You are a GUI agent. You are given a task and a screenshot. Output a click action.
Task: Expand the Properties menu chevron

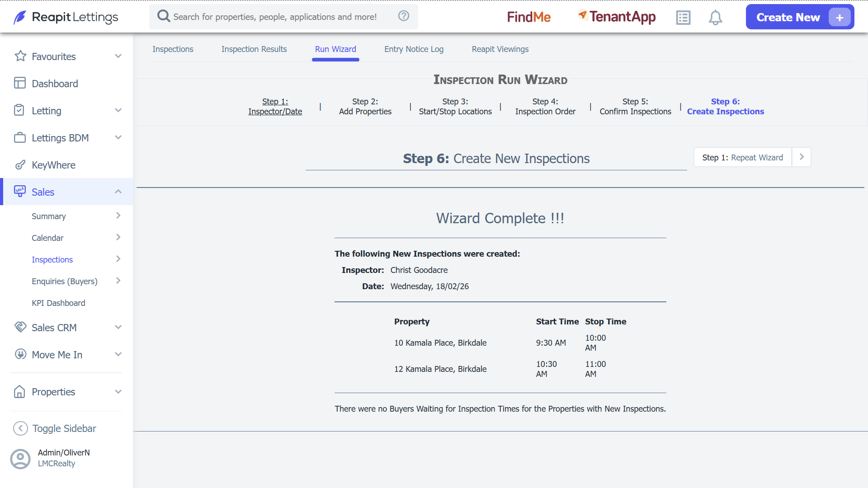pyautogui.click(x=118, y=392)
